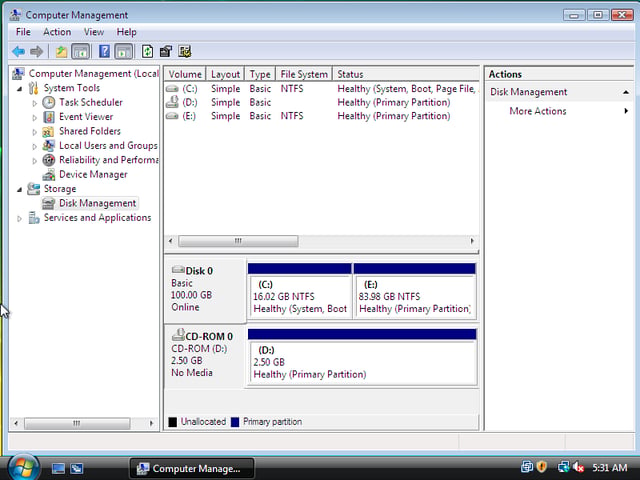
Task: Click the Forward arrow toolbar icon
Action: [37, 52]
